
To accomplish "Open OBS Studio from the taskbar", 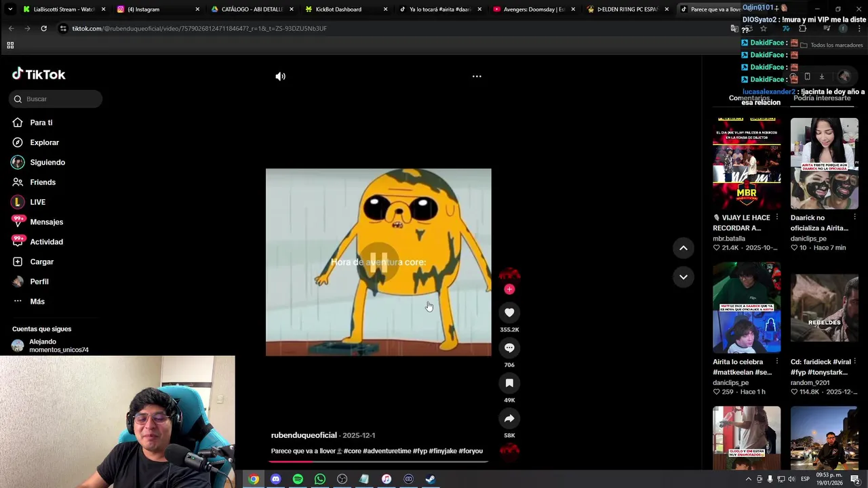I will pyautogui.click(x=342, y=479).
